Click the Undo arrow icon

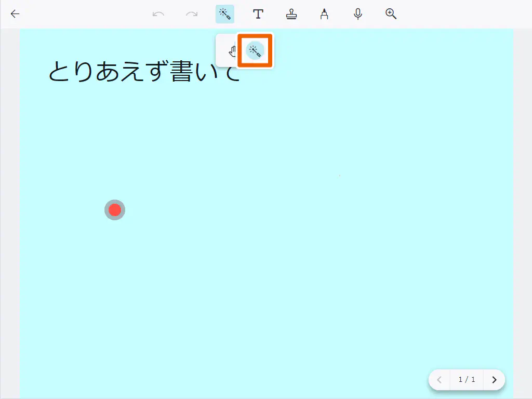[x=159, y=14]
